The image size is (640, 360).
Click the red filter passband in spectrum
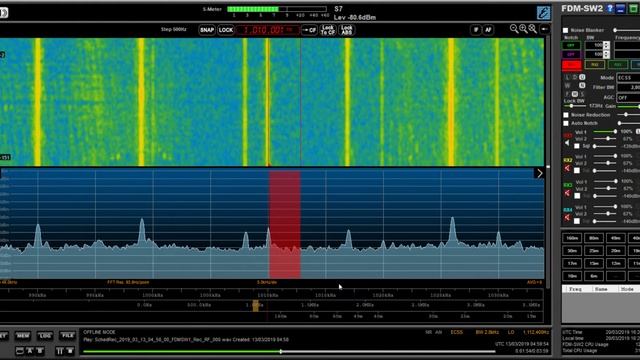coord(284,224)
